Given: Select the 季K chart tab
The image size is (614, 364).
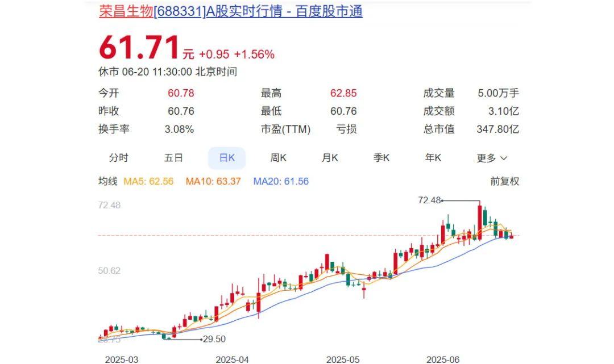Looking at the screenshot, I should (x=381, y=158).
